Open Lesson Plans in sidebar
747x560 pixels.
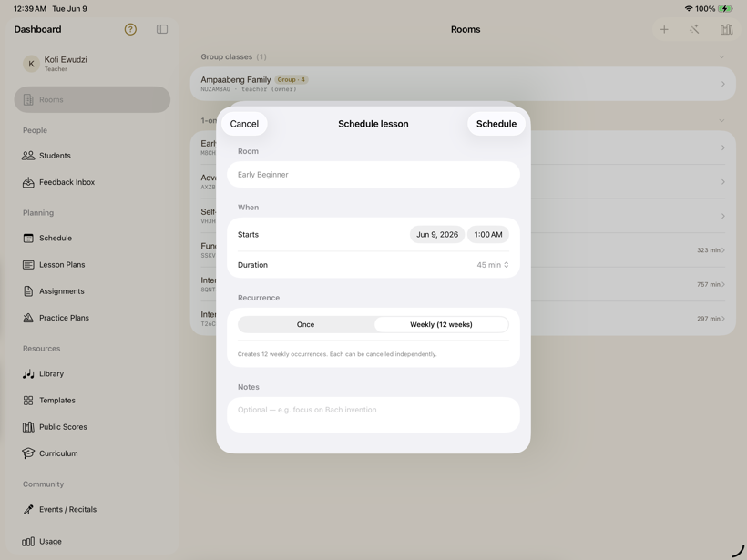[92, 265]
